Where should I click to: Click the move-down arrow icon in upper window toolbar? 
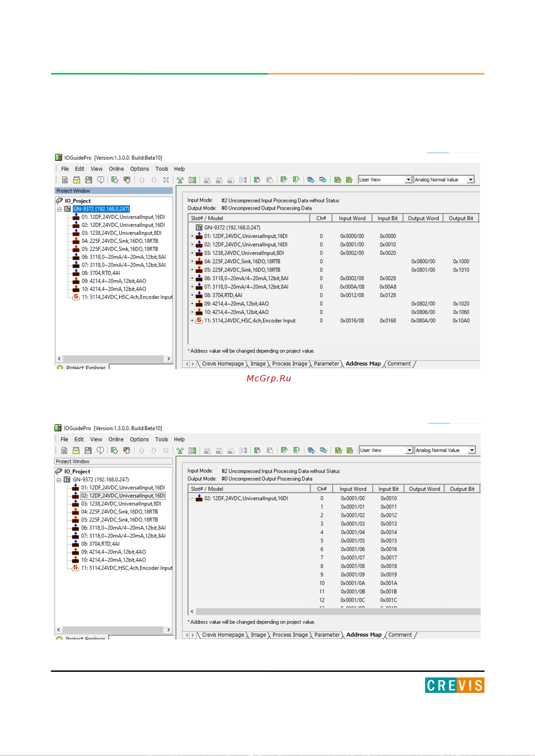click(154, 180)
